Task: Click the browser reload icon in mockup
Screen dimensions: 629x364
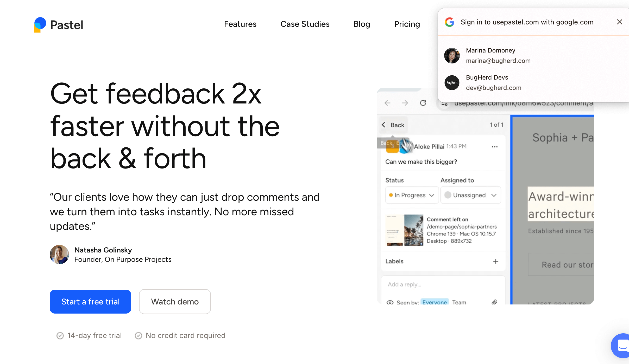Action: click(x=423, y=103)
